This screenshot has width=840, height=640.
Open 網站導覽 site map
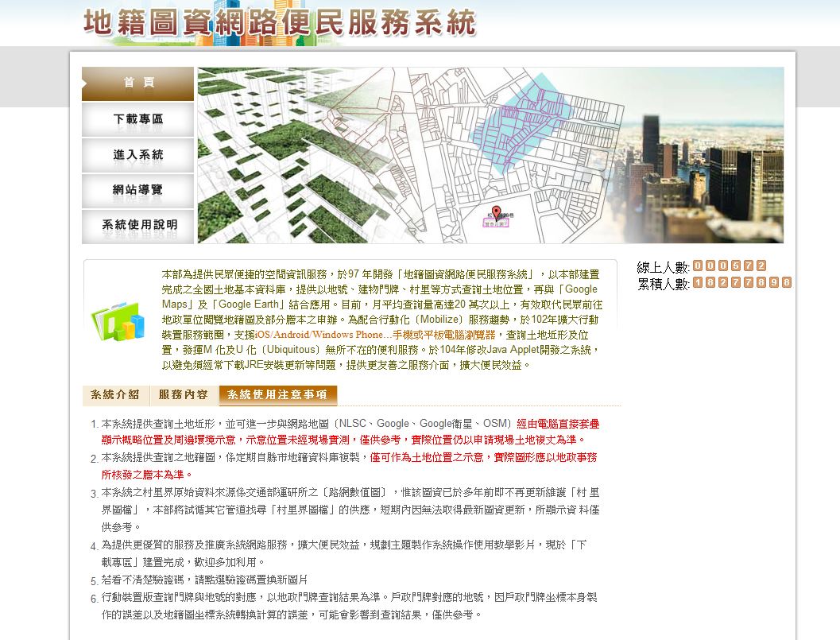pos(137,190)
